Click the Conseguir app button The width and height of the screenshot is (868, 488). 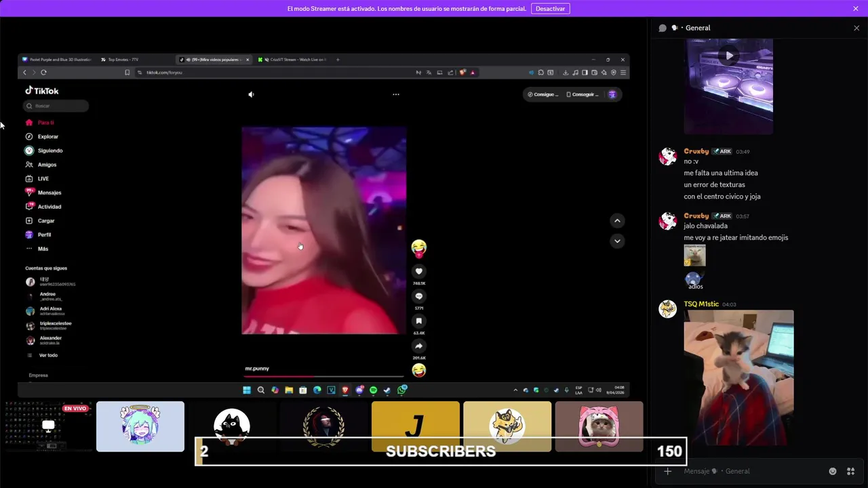tap(583, 95)
